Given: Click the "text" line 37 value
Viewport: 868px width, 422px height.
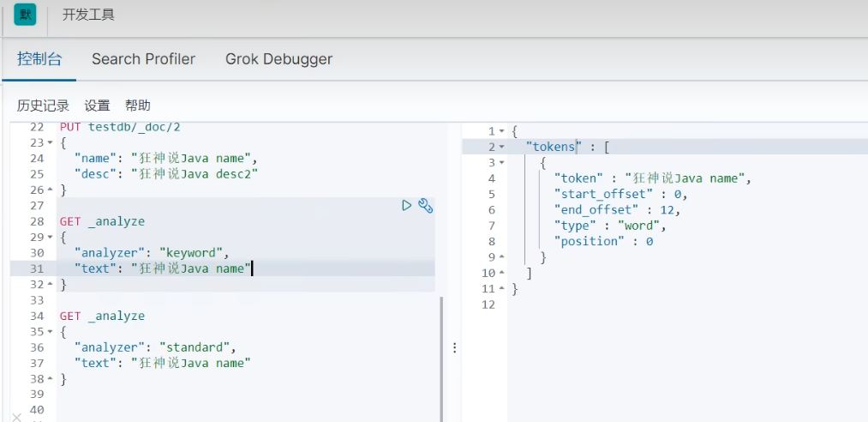Looking at the screenshot, I should [x=191, y=364].
